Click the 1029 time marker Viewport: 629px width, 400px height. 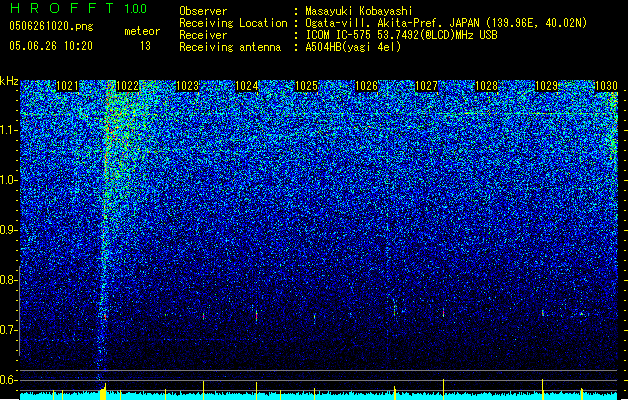coord(546,86)
